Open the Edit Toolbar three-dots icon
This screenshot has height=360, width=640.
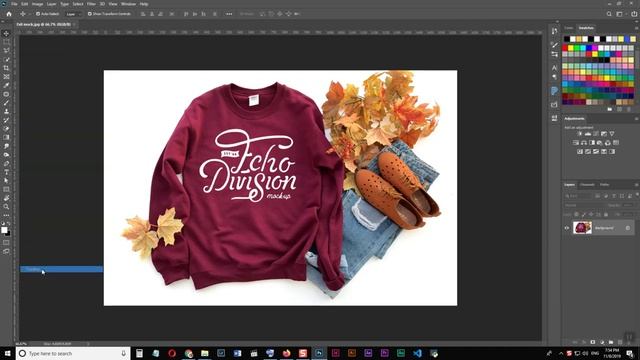6,215
